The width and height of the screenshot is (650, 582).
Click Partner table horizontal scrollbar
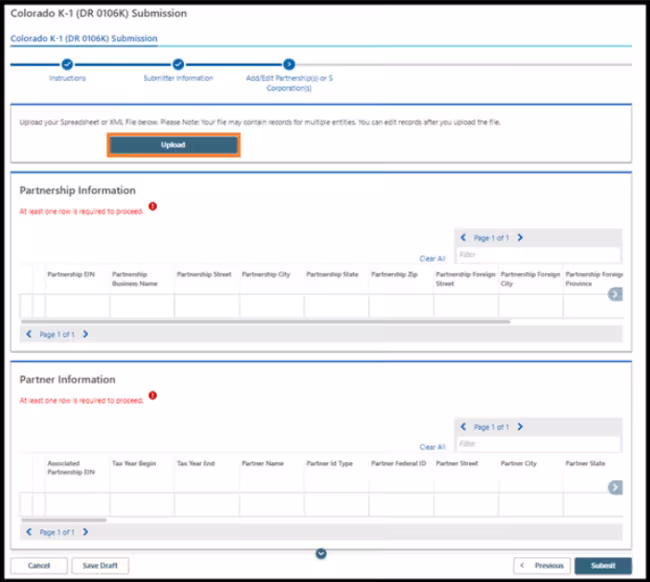64,520
